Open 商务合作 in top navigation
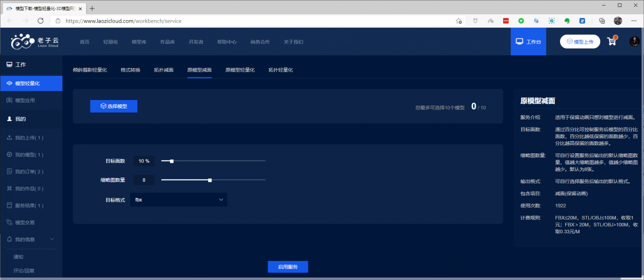The width and height of the screenshot is (644, 280). (x=260, y=42)
